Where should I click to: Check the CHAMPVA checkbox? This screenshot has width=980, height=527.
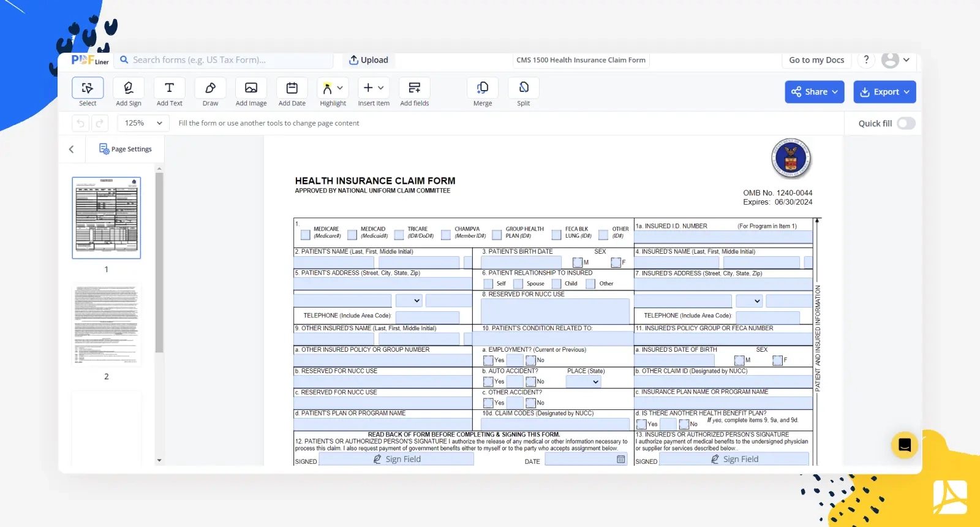(x=446, y=235)
